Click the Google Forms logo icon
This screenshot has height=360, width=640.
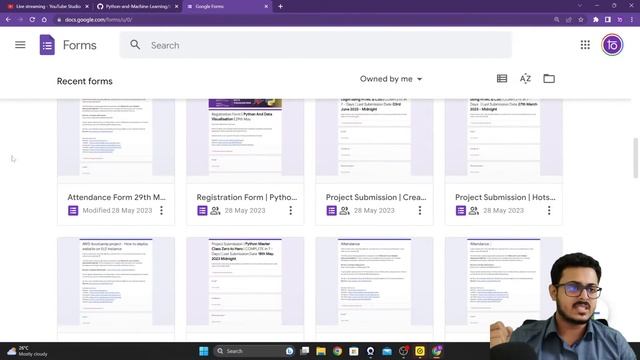[47, 45]
